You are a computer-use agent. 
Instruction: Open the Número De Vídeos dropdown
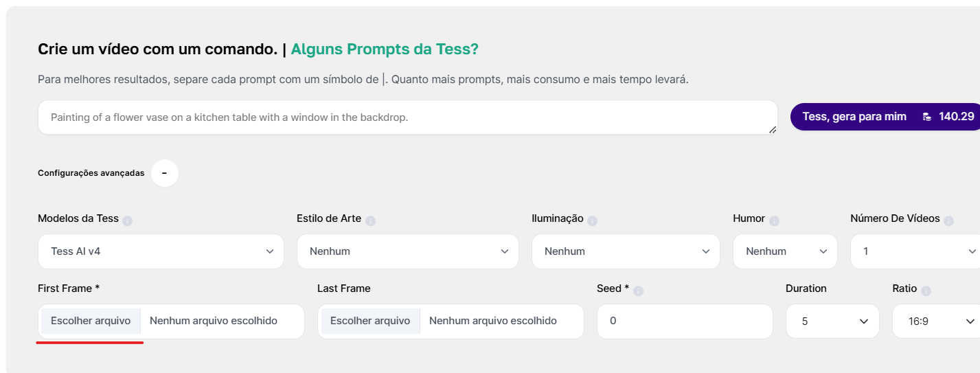click(915, 251)
